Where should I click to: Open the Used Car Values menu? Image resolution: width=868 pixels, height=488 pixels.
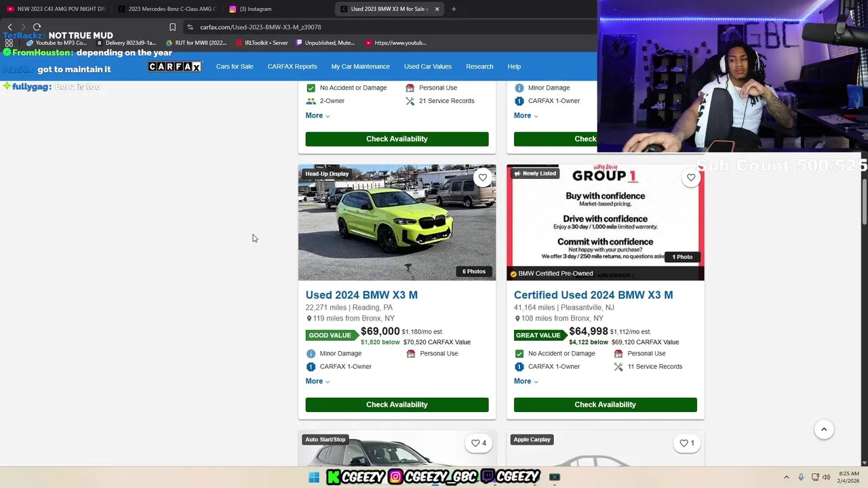coord(428,66)
